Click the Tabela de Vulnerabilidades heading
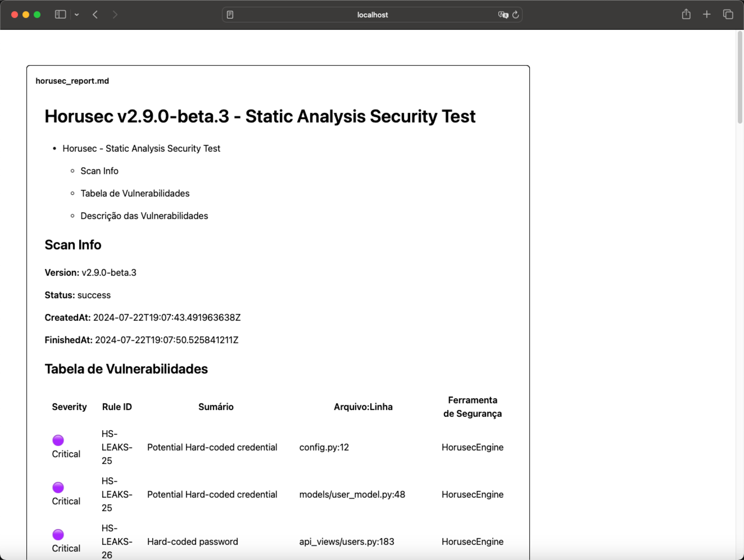The height and width of the screenshot is (560, 744). coord(126,369)
